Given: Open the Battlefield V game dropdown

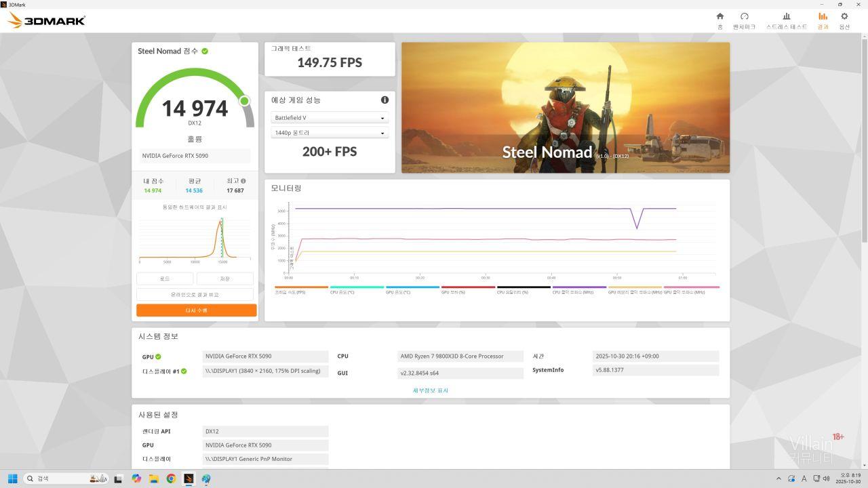Looking at the screenshot, I should point(330,118).
